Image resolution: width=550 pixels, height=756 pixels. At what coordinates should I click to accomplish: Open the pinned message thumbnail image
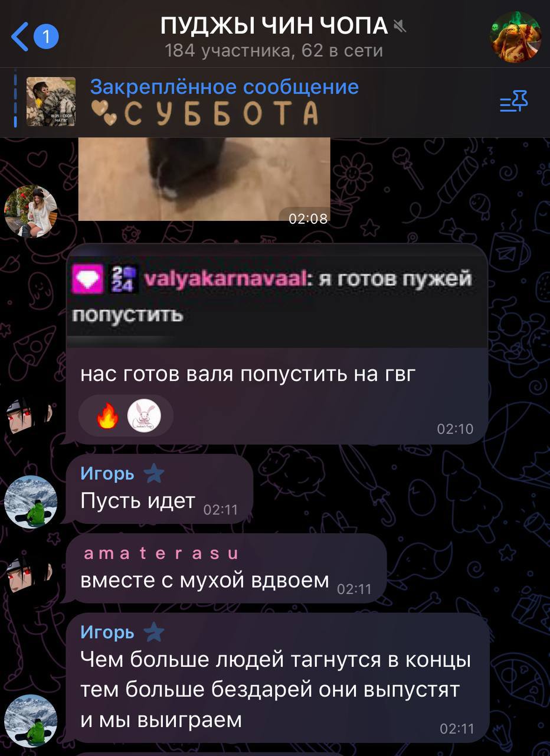pos(51,102)
